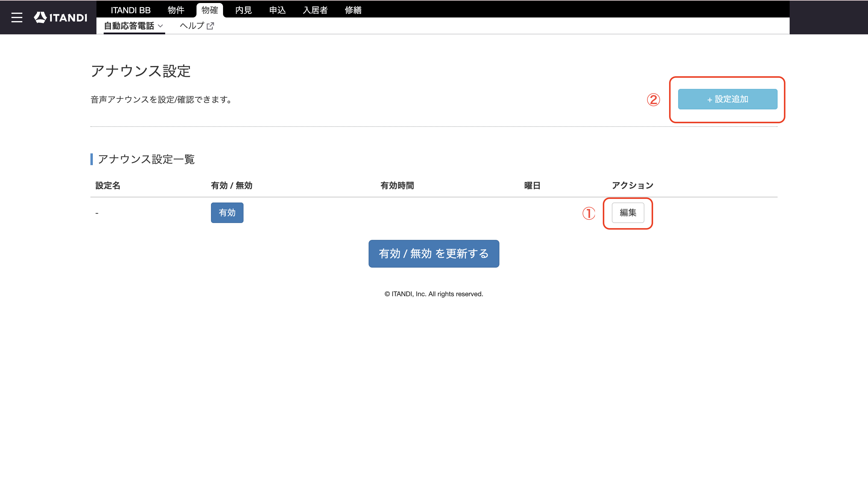The height and width of the screenshot is (490, 868).
Task: Click the アナウンス設定 page title
Action: pyautogui.click(x=140, y=71)
